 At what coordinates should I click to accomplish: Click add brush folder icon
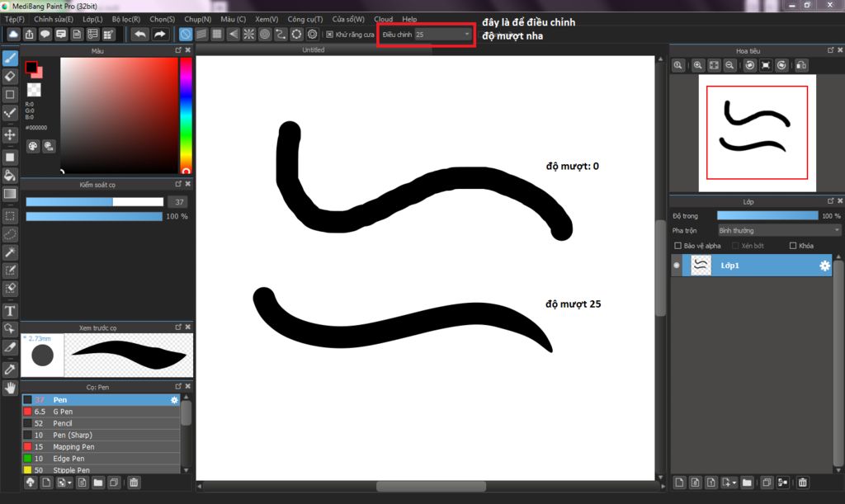pos(98,483)
